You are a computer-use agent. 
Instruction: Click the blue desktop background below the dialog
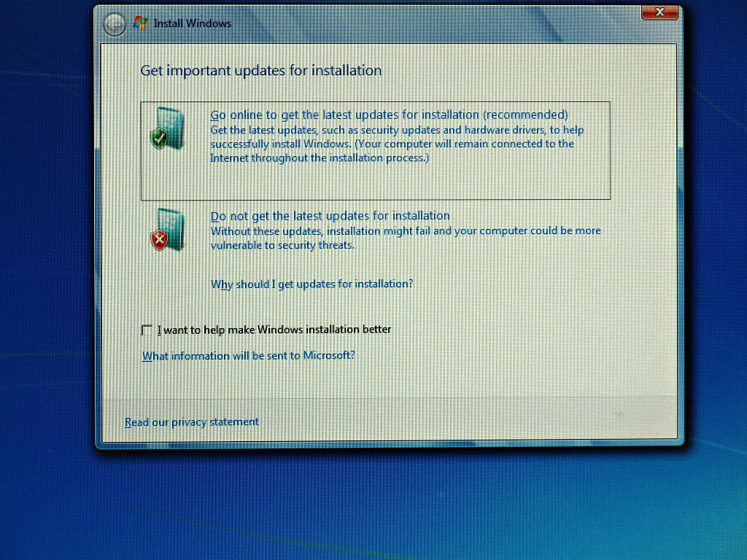click(x=373, y=503)
